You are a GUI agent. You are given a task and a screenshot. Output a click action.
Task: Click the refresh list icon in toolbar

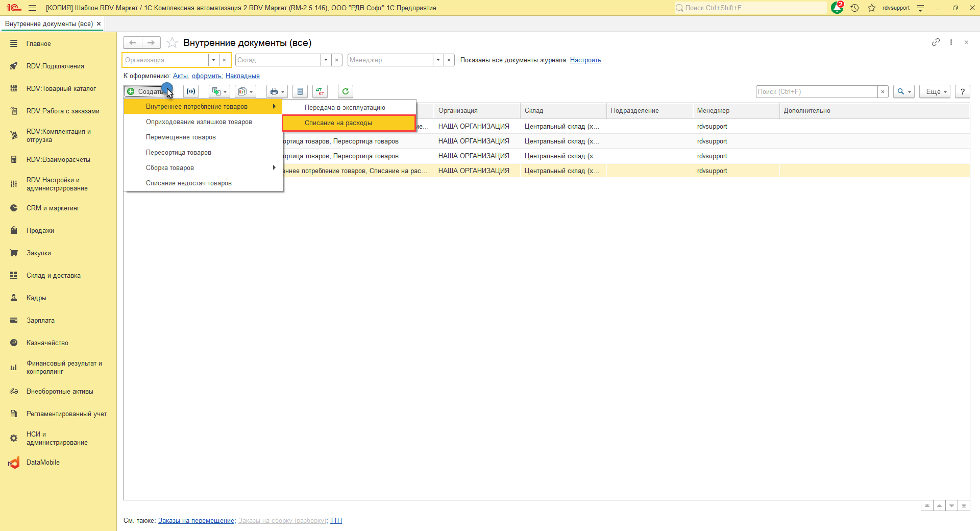pos(346,91)
